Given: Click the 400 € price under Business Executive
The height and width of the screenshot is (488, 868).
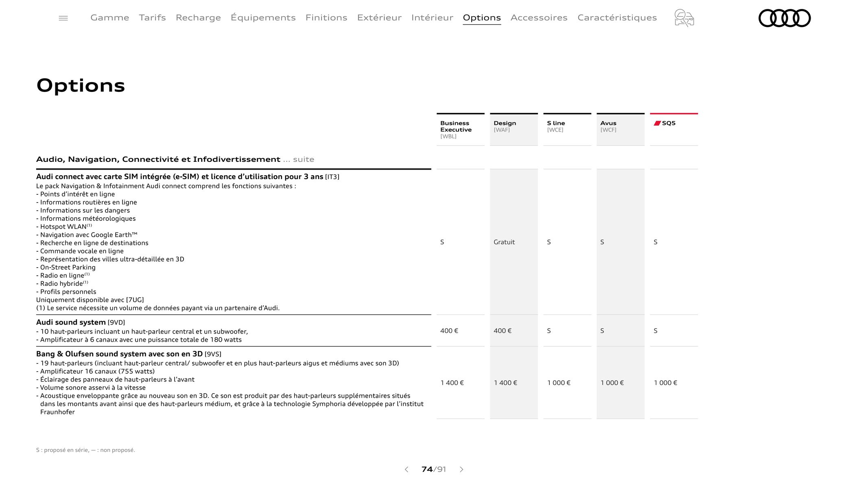Looking at the screenshot, I should (x=449, y=331).
